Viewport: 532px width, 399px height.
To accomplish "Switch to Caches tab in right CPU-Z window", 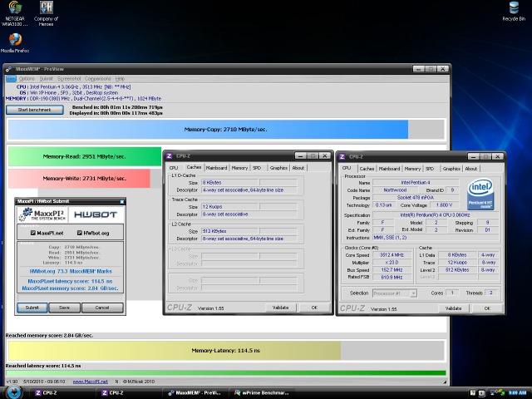I will [x=367, y=169].
